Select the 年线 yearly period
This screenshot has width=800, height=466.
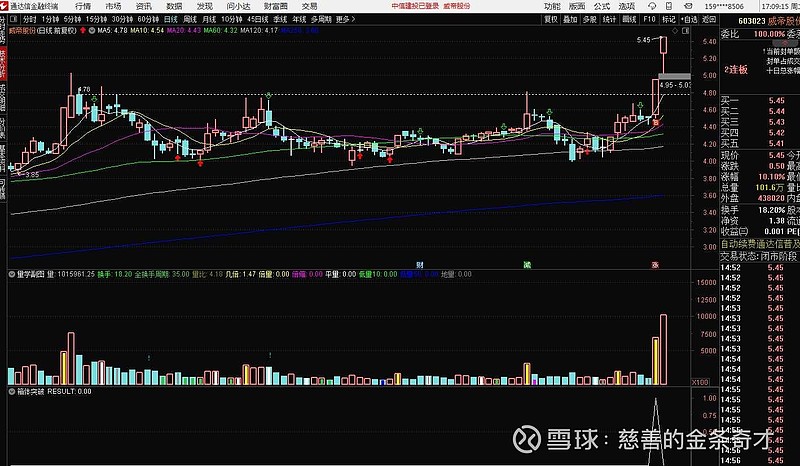pyautogui.click(x=299, y=19)
